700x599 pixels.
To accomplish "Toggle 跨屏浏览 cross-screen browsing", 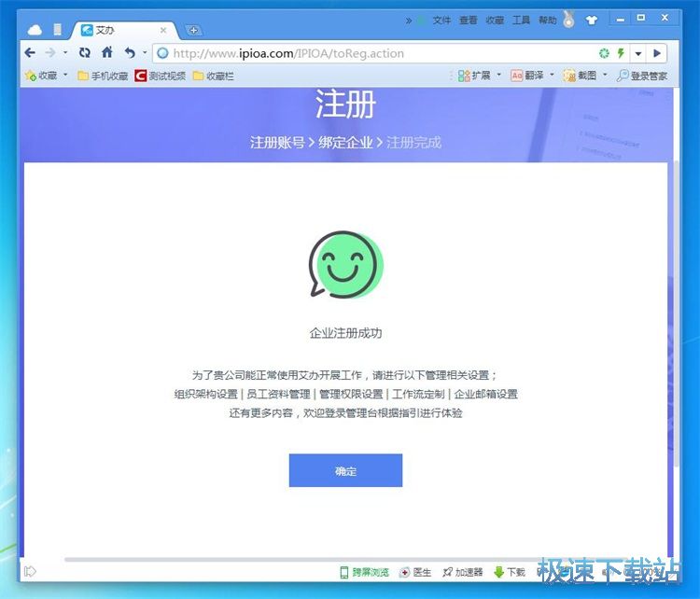I will (364, 572).
